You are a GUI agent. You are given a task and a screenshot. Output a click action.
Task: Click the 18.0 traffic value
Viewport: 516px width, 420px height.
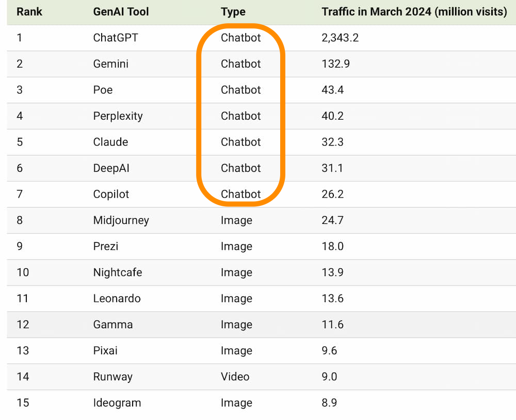[x=333, y=246]
